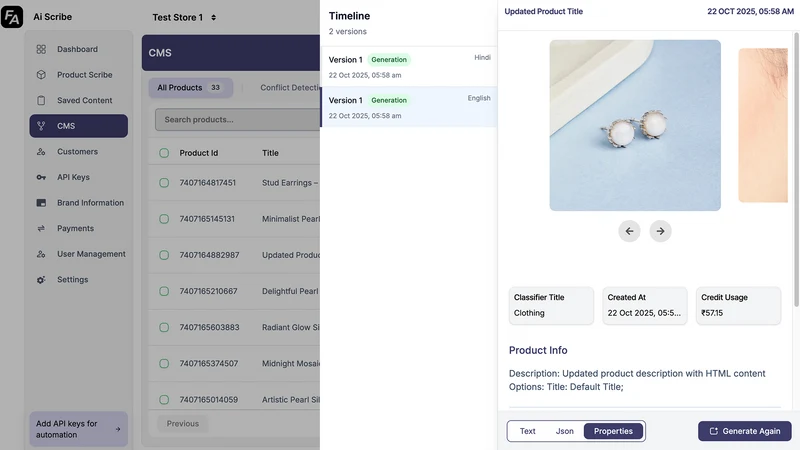Click the partially visible second product image
This screenshot has height=450, width=800.
[763, 126]
